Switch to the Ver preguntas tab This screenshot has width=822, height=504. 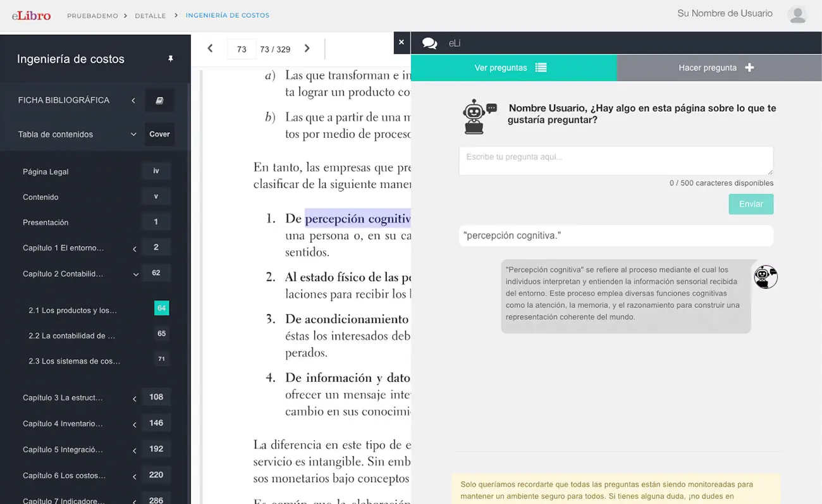(513, 68)
